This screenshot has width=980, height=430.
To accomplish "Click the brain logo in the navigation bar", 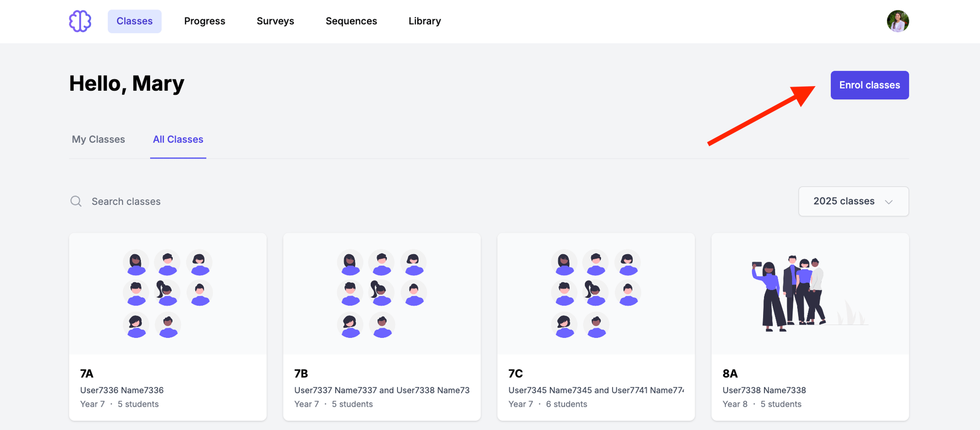I will [x=80, y=21].
